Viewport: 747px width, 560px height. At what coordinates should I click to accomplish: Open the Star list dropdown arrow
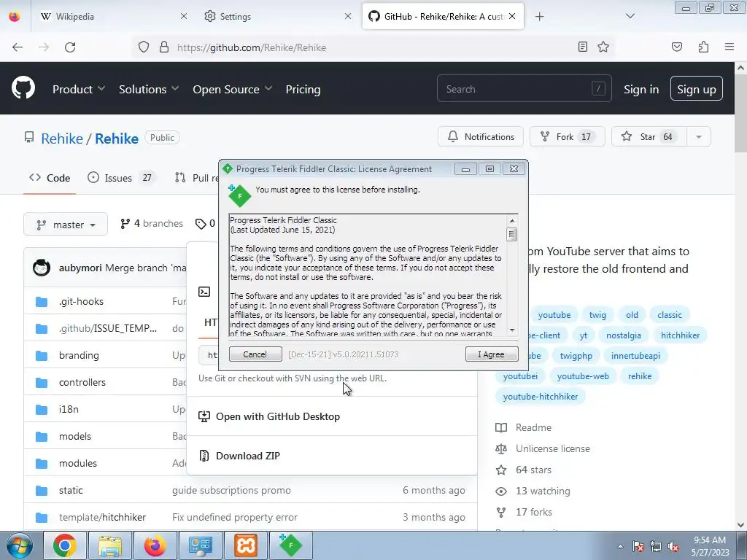click(x=698, y=136)
